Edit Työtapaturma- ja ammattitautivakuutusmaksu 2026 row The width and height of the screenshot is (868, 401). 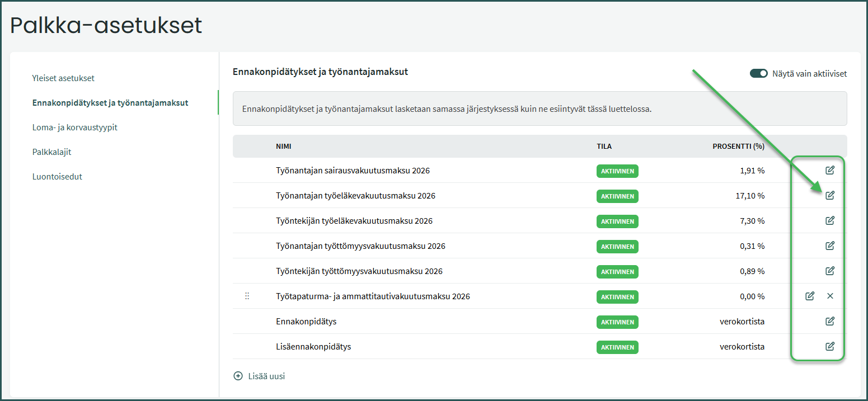(810, 296)
